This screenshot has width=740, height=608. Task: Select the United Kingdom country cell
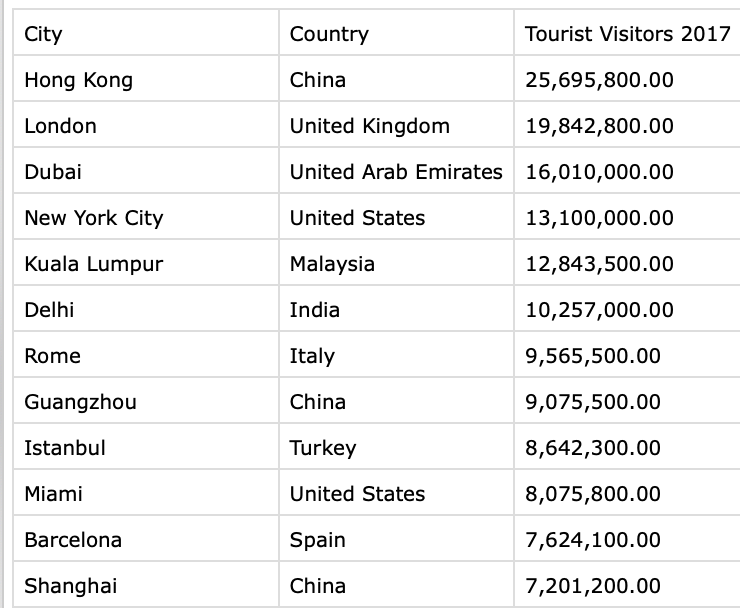369,126
